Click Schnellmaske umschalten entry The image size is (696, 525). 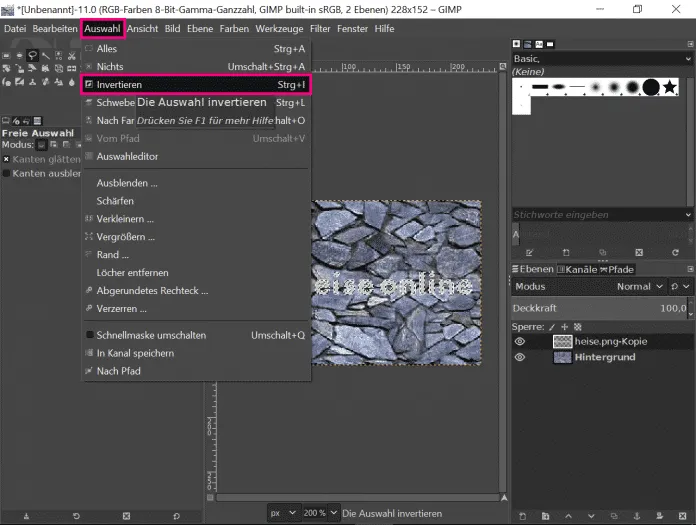pos(151,335)
